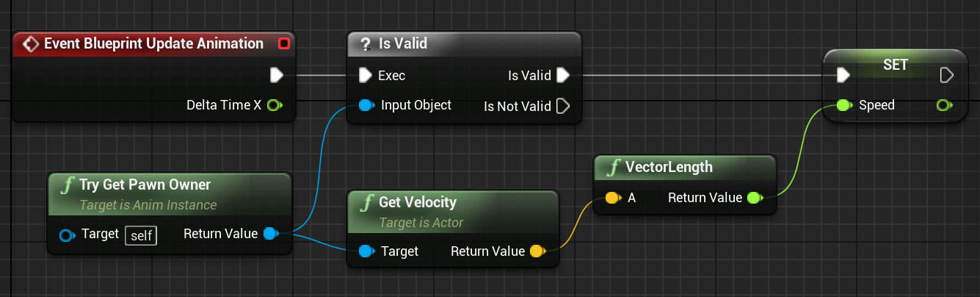This screenshot has height=297, width=980.
Task: Click the Delta Time X output pin
Action: coord(275,105)
